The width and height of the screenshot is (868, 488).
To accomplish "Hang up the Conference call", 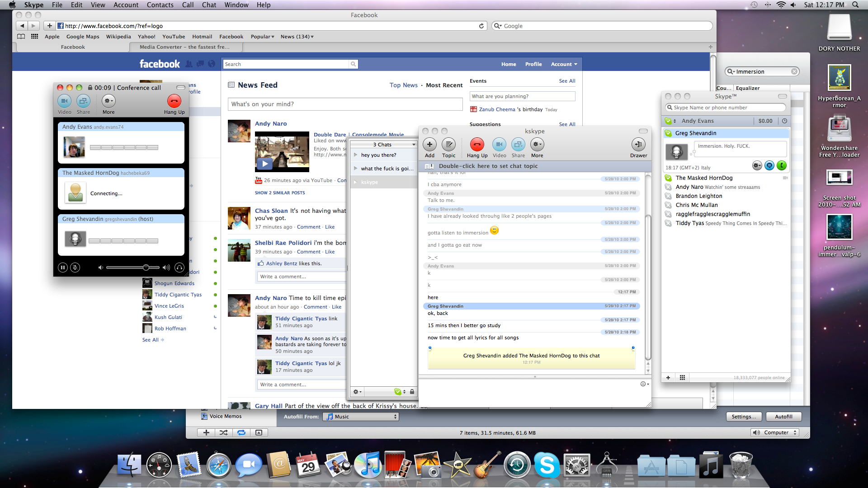I will pos(174,101).
